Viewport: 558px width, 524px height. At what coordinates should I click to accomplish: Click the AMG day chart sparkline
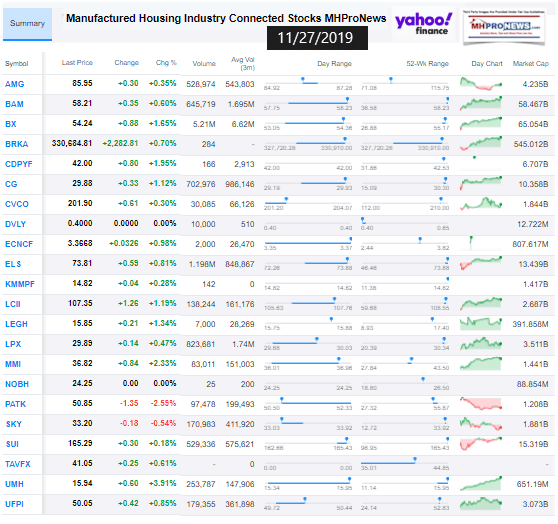click(481, 84)
